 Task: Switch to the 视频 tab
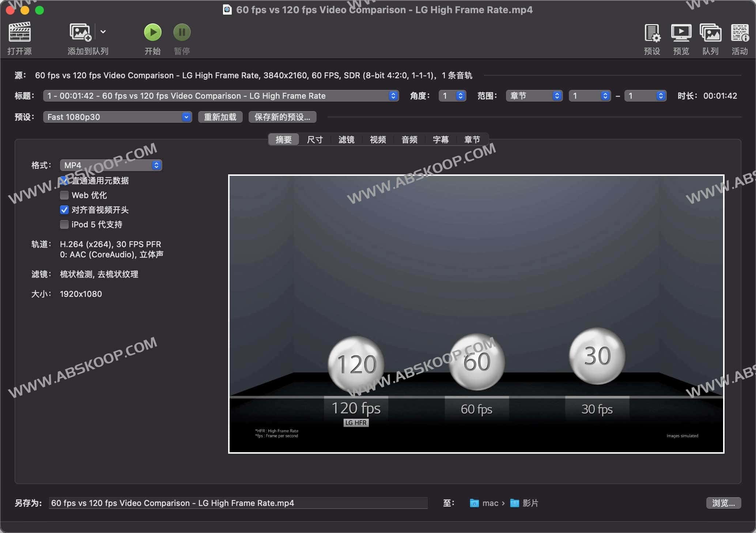coord(377,139)
